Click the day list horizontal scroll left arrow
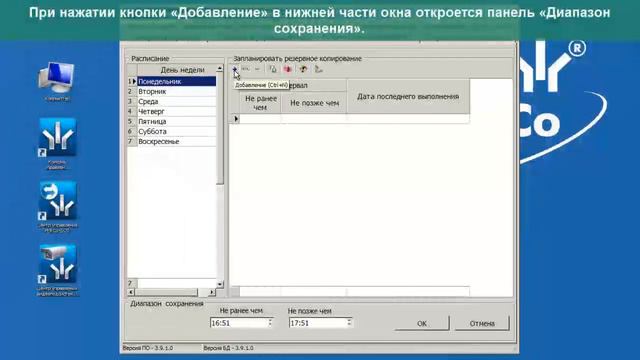 (x=131, y=292)
